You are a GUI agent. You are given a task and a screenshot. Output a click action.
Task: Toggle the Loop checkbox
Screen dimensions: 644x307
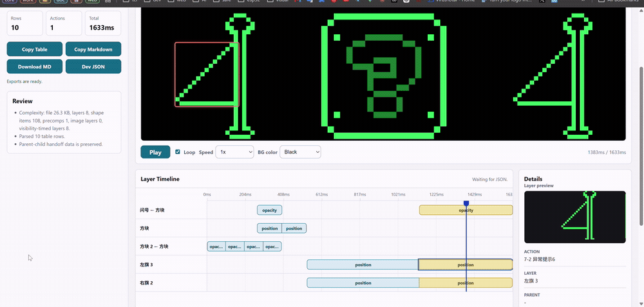(x=178, y=152)
